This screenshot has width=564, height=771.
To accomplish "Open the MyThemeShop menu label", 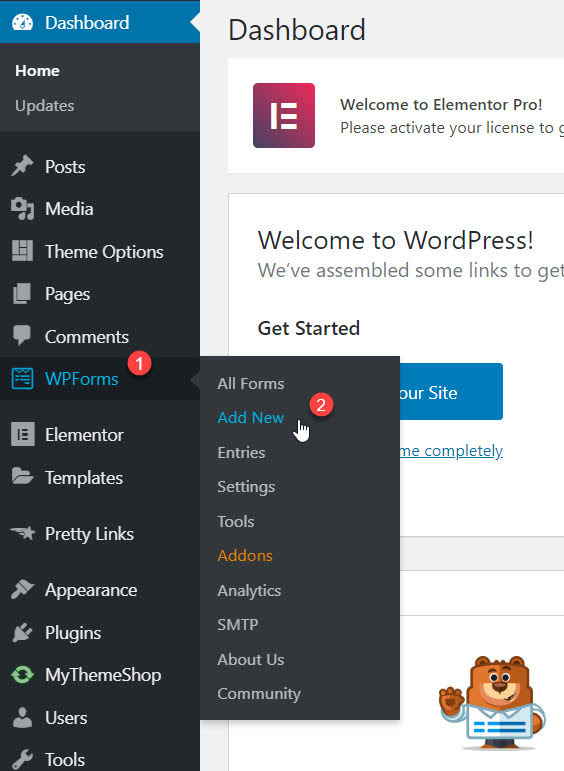I will (103, 675).
